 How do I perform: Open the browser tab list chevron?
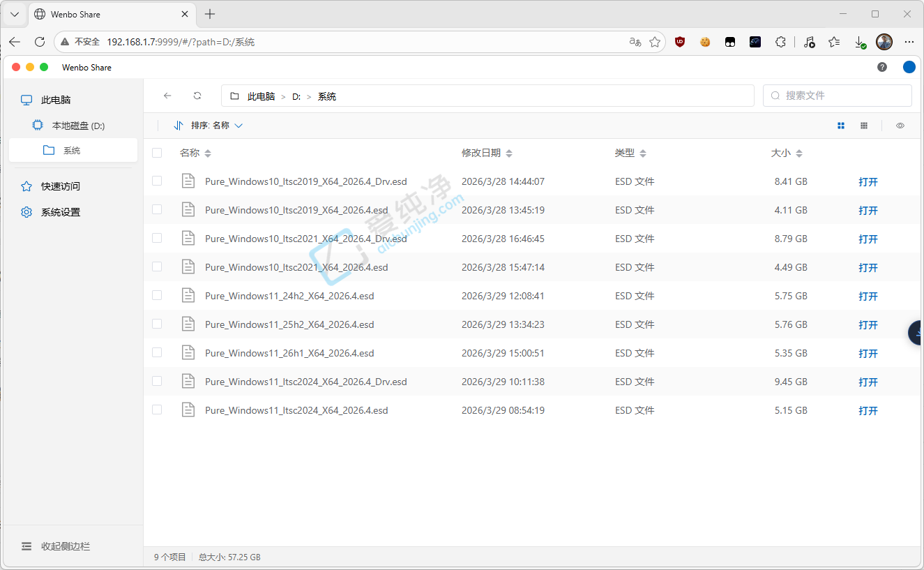(x=15, y=14)
